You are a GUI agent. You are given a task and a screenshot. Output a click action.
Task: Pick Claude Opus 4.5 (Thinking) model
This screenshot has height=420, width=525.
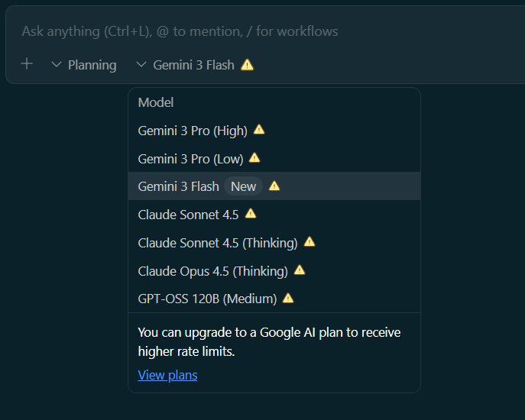(212, 271)
